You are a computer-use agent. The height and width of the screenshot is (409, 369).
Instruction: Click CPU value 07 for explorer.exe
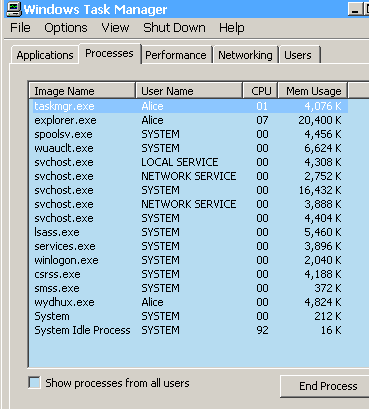pos(262,120)
